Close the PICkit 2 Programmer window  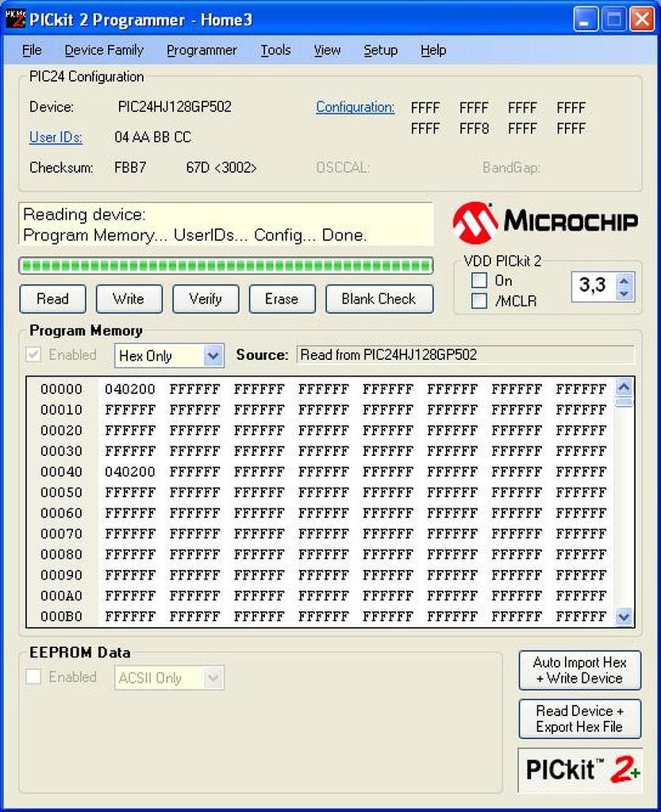click(x=642, y=20)
